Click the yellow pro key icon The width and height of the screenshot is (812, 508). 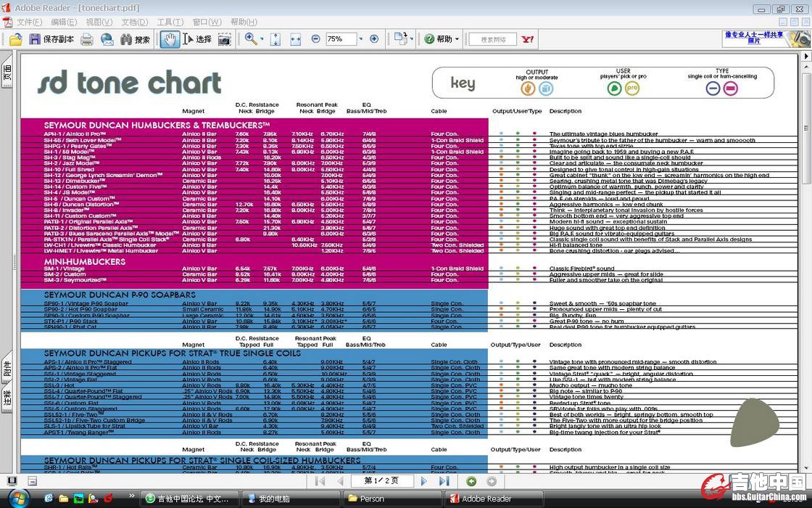[632, 88]
